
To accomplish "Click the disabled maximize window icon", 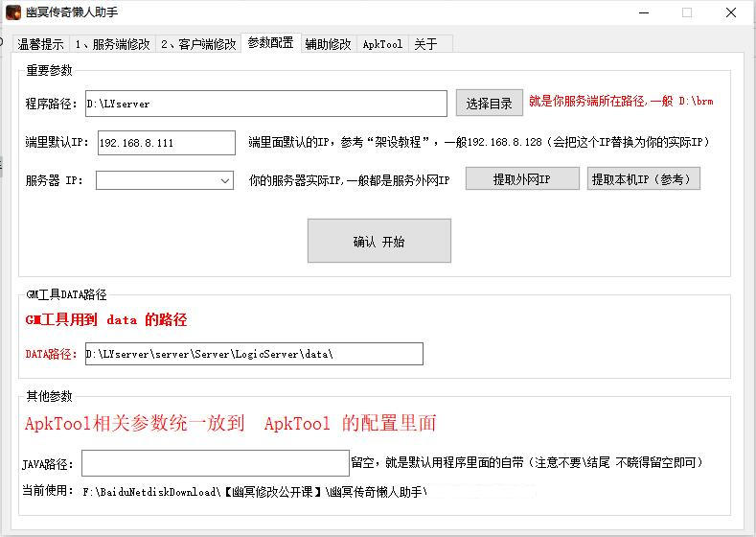I will tap(686, 12).
